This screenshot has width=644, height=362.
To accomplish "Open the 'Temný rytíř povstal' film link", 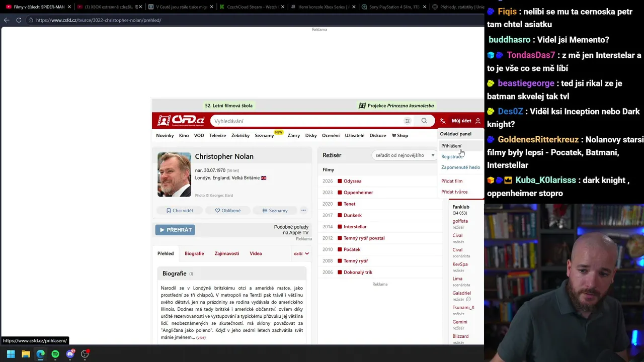I will pos(364,238).
